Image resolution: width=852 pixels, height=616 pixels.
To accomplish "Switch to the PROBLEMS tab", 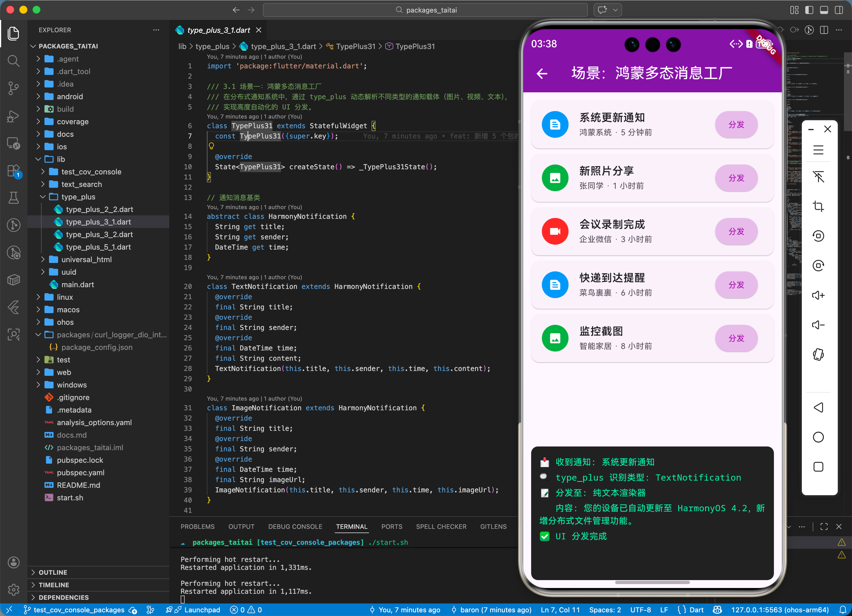I will point(197,527).
